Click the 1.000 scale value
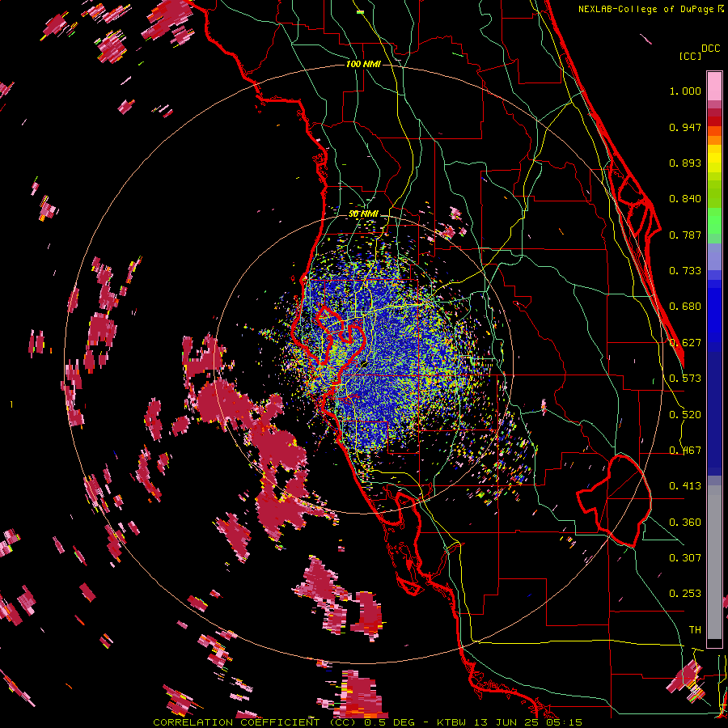 (x=685, y=91)
